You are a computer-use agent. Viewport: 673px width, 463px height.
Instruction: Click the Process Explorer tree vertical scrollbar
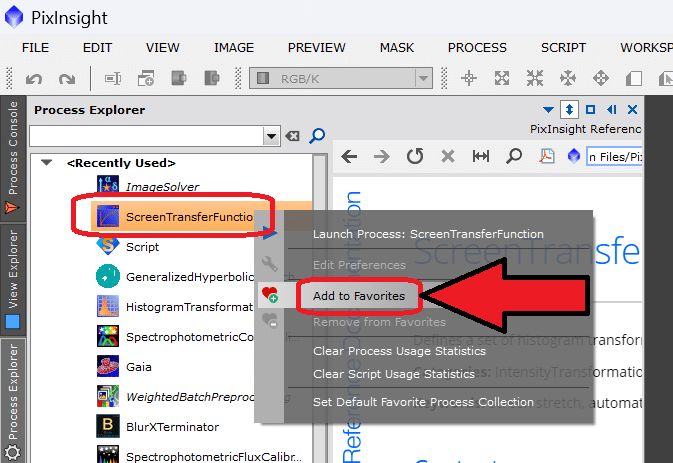[x=319, y=309]
